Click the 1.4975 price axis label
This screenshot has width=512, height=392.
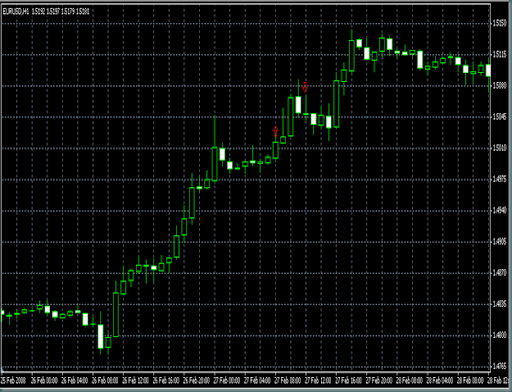tap(499, 179)
